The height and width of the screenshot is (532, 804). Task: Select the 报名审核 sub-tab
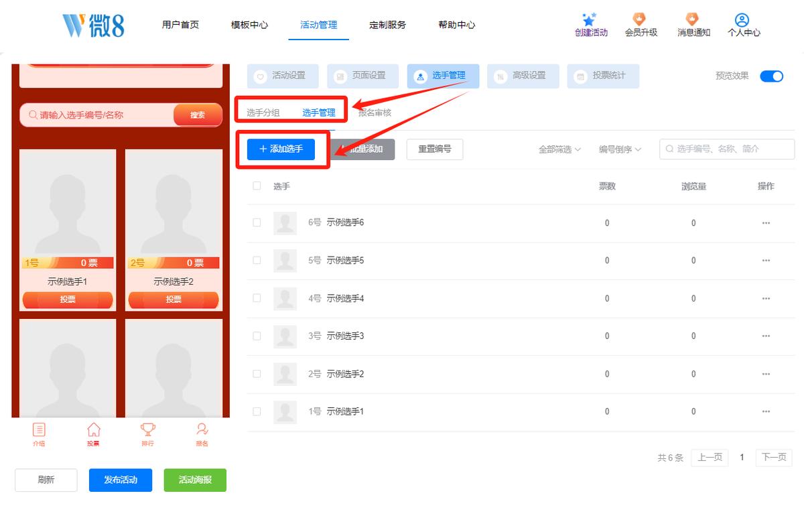[x=375, y=113]
